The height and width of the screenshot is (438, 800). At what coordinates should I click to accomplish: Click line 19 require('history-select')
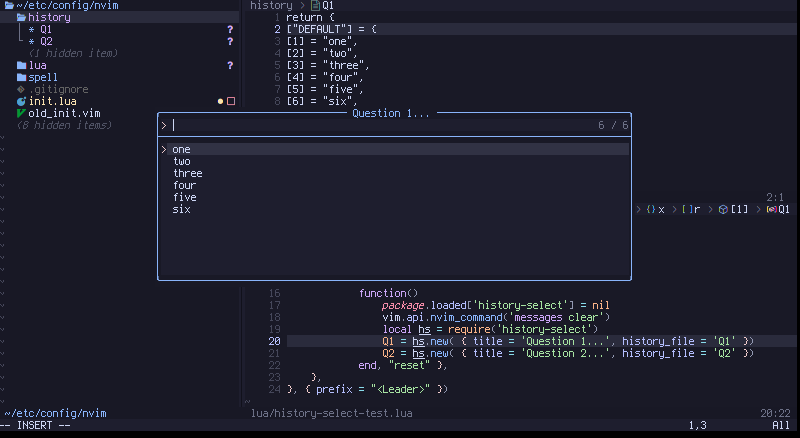(x=490, y=330)
